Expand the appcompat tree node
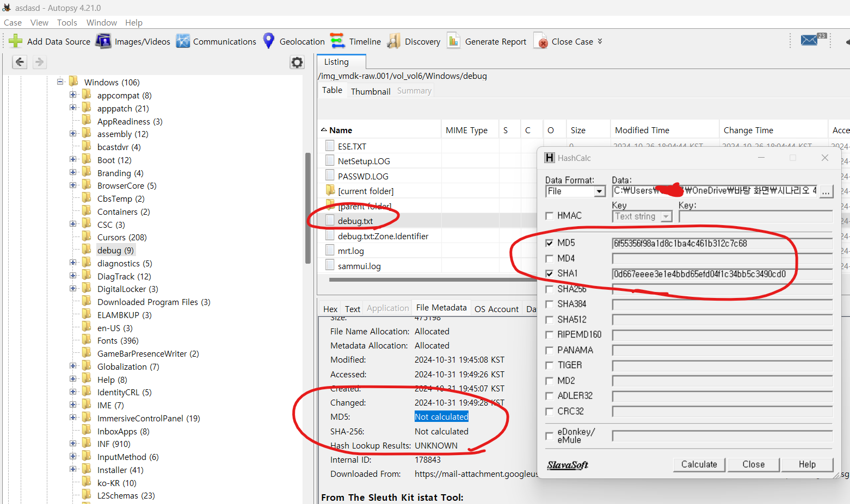Viewport: 850px width, 504px height. coord(73,95)
